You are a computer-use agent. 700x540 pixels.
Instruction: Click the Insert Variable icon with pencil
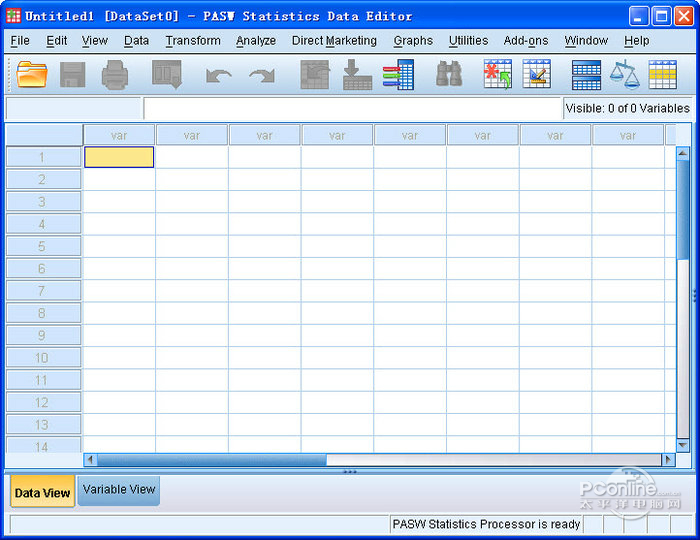click(x=537, y=74)
